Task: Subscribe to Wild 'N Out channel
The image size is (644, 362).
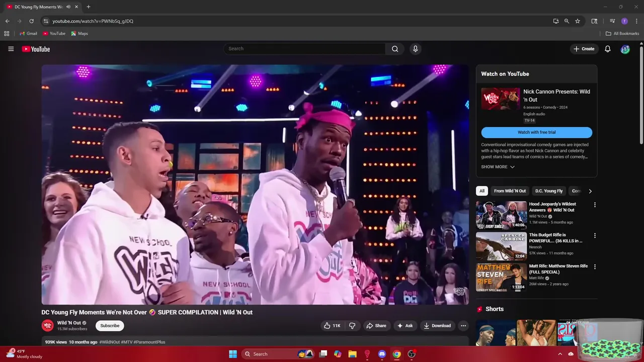Action: 110,326
